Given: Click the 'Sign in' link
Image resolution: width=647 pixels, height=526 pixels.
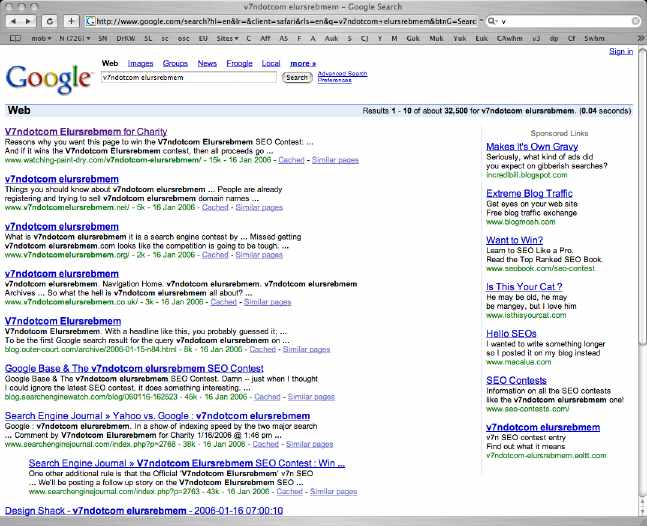Looking at the screenshot, I should click(x=621, y=52).
